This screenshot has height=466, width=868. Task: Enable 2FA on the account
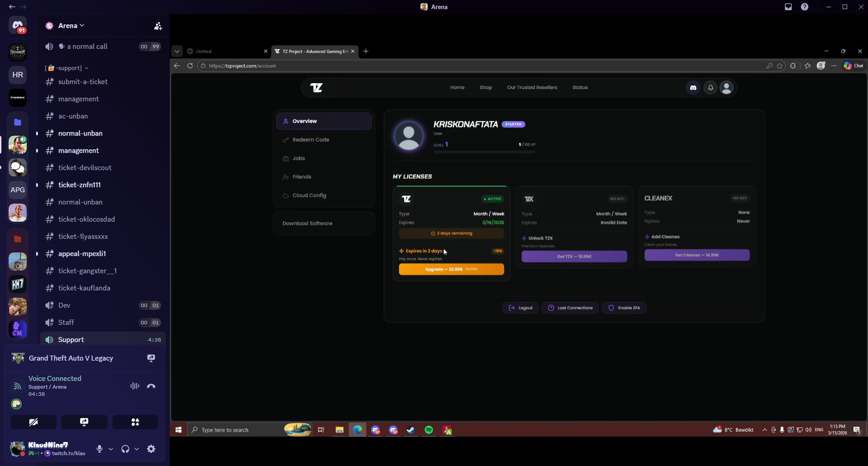(624, 308)
